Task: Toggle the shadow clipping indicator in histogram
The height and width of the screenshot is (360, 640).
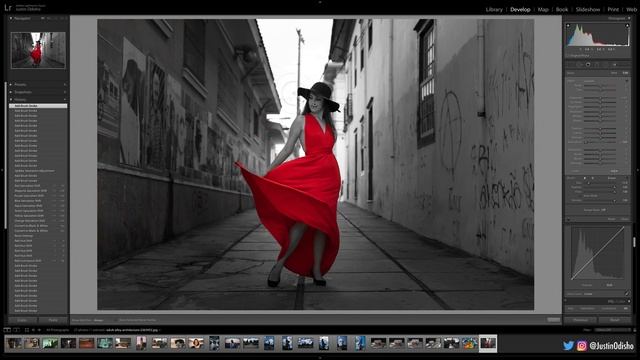Action: point(568,26)
